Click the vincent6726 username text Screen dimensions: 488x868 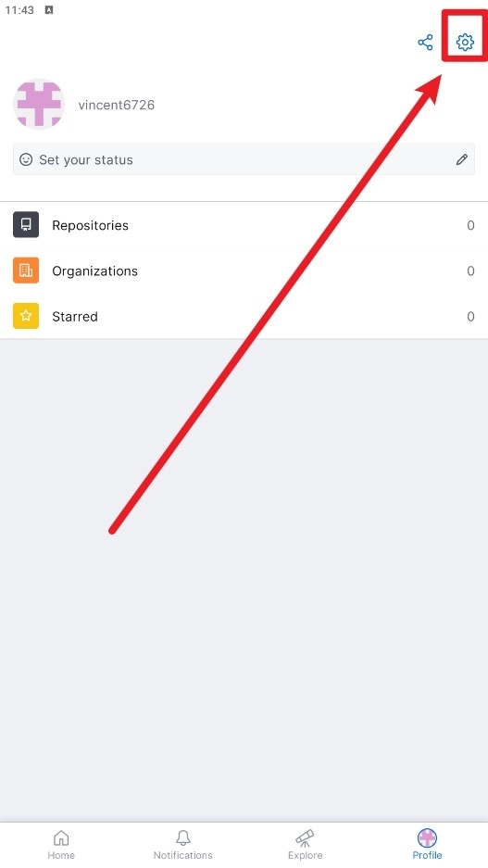pos(116,106)
